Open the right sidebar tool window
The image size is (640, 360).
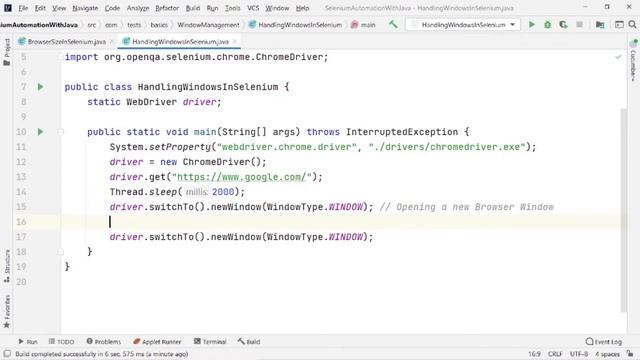tap(633, 60)
